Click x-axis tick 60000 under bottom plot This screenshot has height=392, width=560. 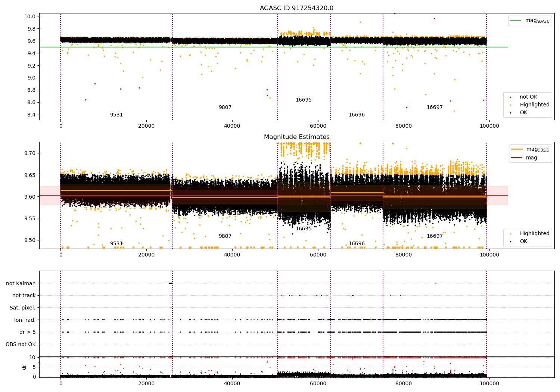[x=318, y=383]
